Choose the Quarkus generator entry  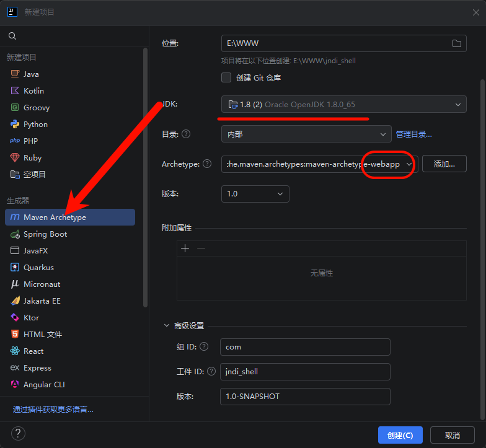click(x=70, y=267)
